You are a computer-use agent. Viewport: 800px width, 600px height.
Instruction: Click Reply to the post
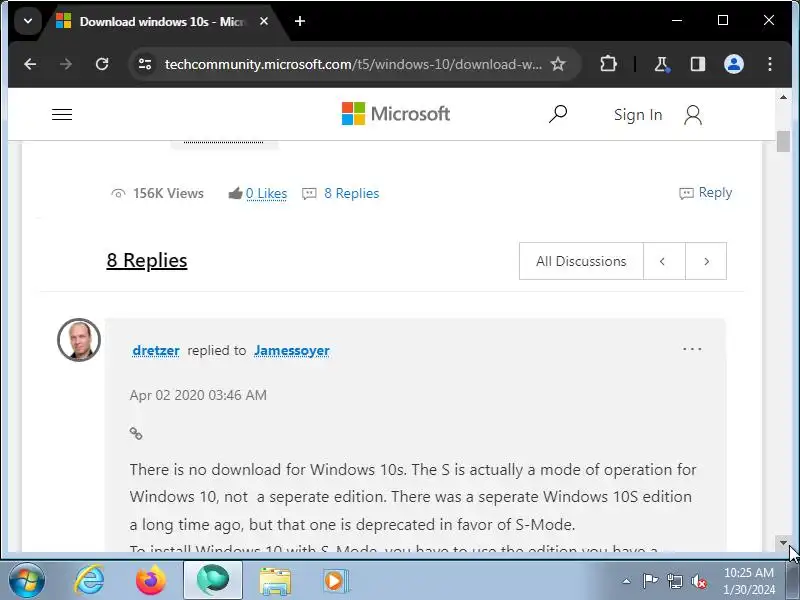pos(706,193)
